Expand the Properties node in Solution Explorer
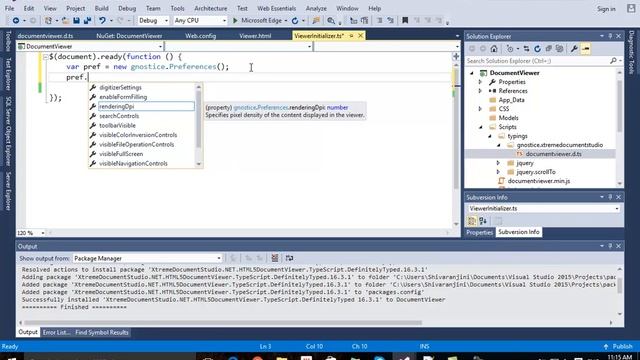The height and width of the screenshot is (360, 640). (480, 82)
